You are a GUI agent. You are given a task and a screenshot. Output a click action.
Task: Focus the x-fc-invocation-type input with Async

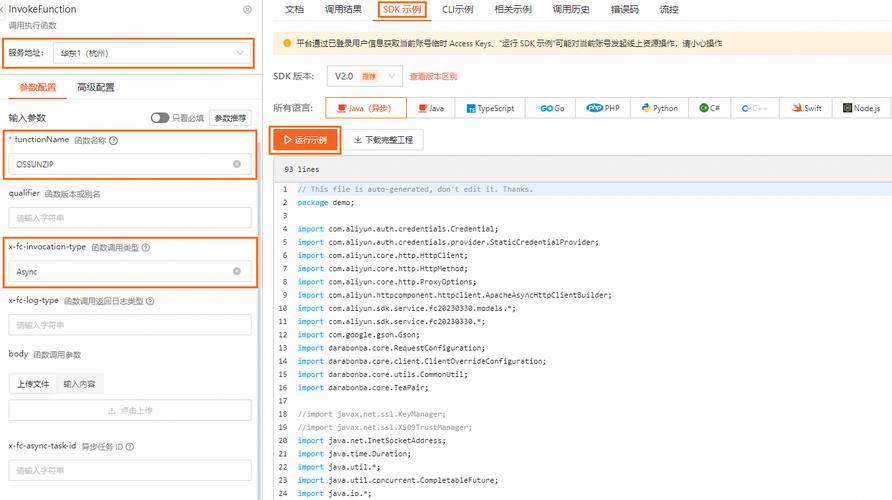(130, 272)
